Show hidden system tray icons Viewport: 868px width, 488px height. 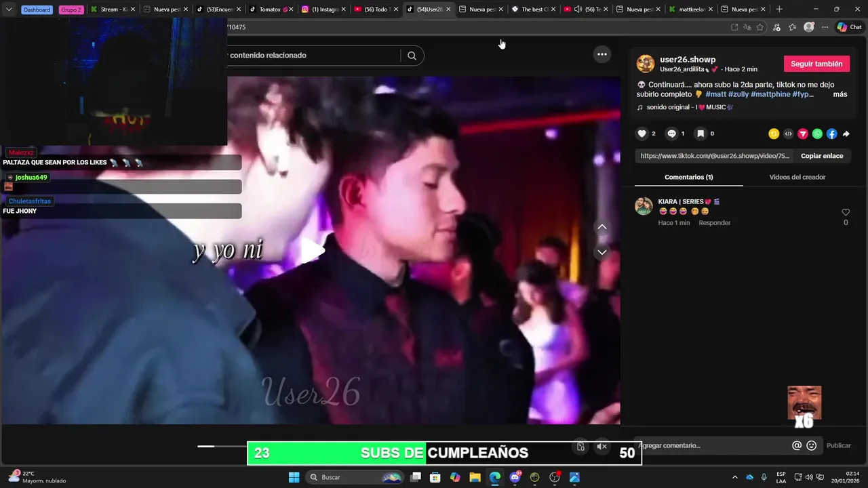coord(734,477)
